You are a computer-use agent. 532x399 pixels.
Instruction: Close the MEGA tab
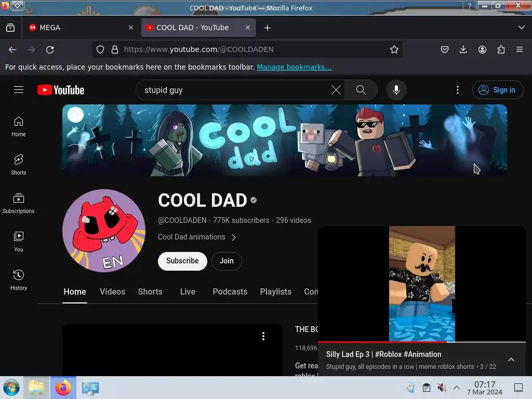coord(131,28)
